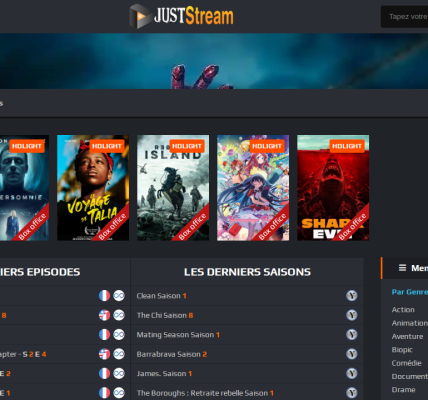Click French flag in E 1 row

click(x=104, y=393)
